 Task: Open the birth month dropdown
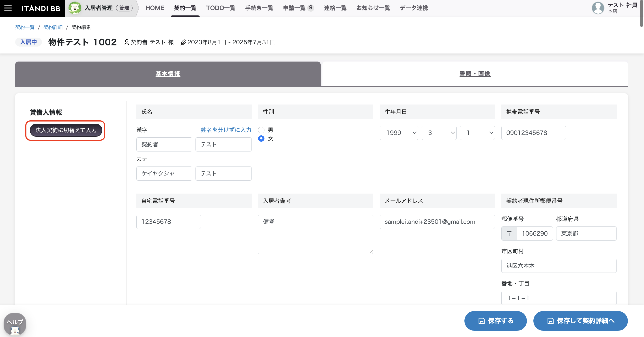coord(439,133)
